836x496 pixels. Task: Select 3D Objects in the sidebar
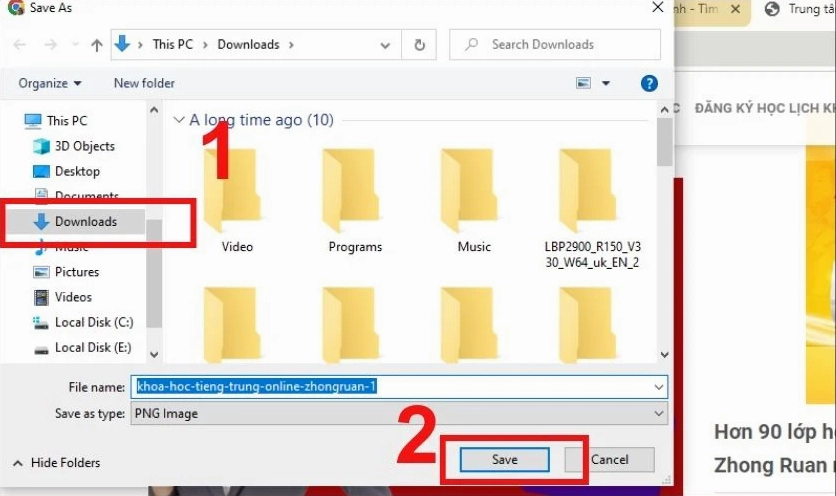coord(84,146)
